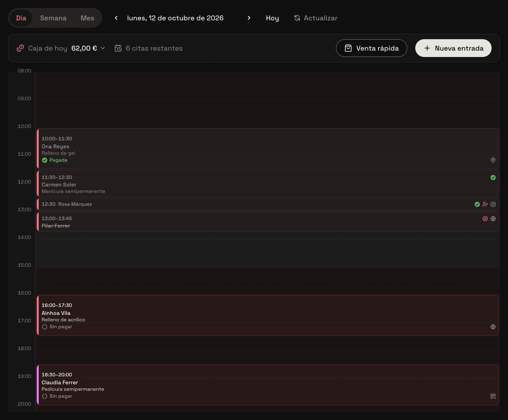Open the 12:30 Rosa Márquez appointment
Screen dimensions: 508x420
click(x=268, y=204)
